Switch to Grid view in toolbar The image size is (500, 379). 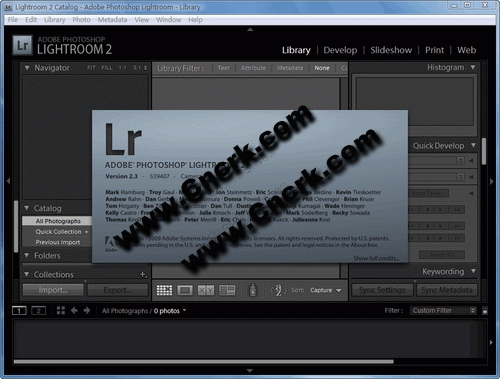[x=164, y=290]
